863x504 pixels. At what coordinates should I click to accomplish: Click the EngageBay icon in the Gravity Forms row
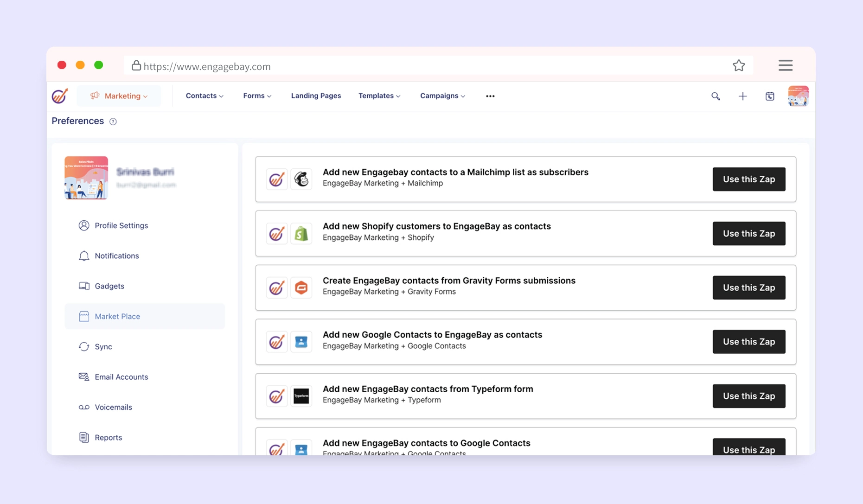point(277,287)
